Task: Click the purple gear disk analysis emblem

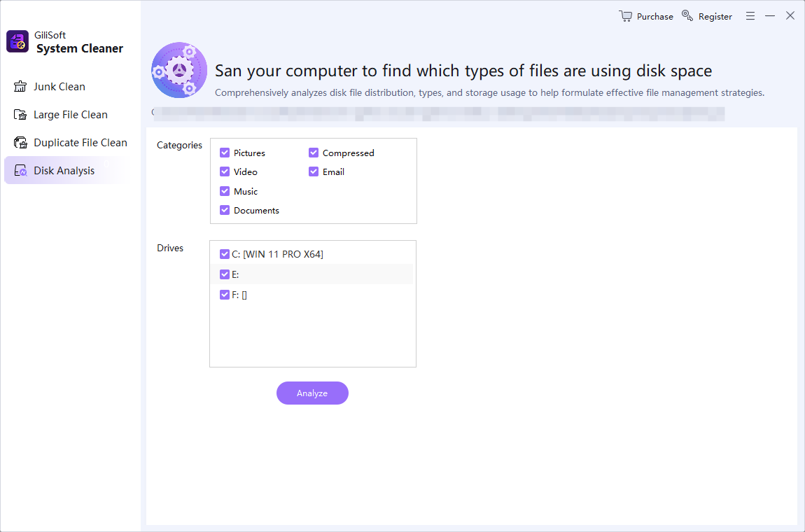Action: 179,71
